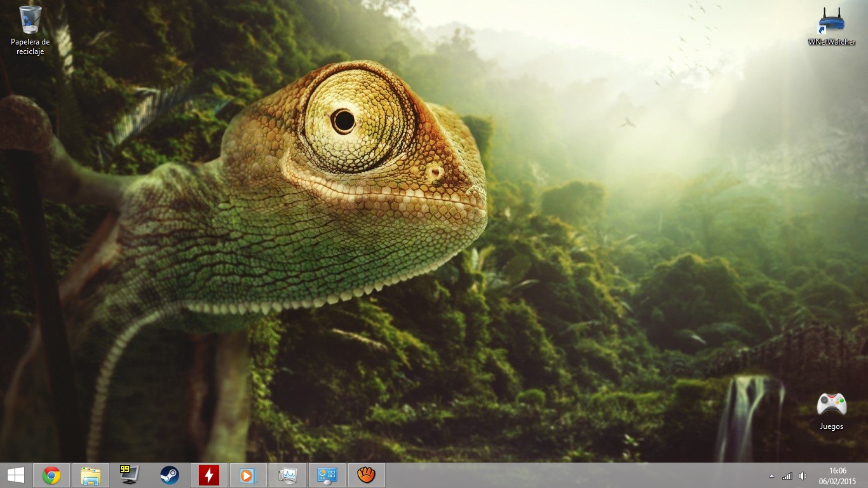
Task: Launch Google Chrome from the taskbar
Action: click(51, 475)
